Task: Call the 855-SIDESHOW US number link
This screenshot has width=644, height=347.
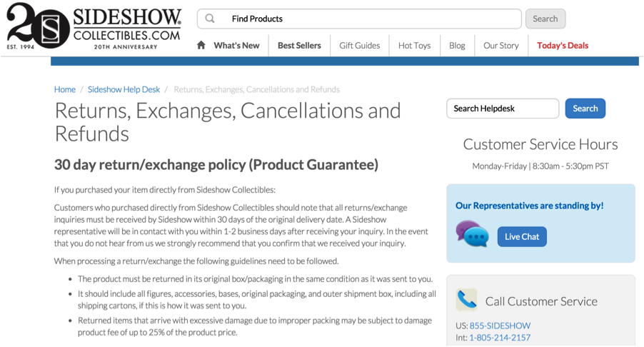Action: pyautogui.click(x=500, y=326)
